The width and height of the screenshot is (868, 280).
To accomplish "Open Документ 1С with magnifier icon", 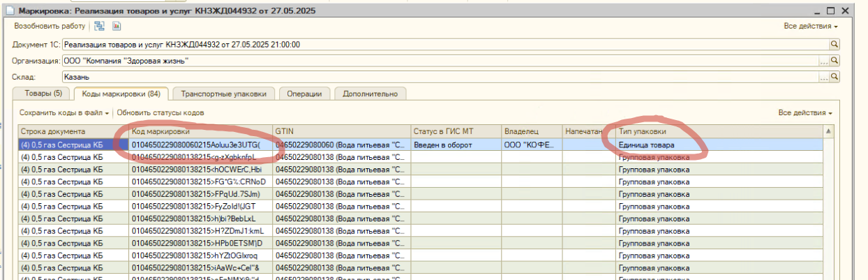I will (833, 43).
